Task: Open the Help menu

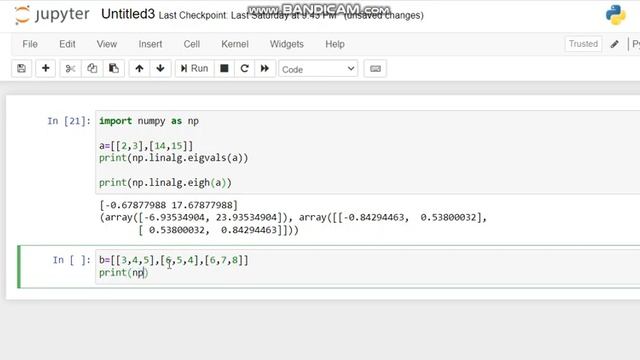Action: click(335, 44)
